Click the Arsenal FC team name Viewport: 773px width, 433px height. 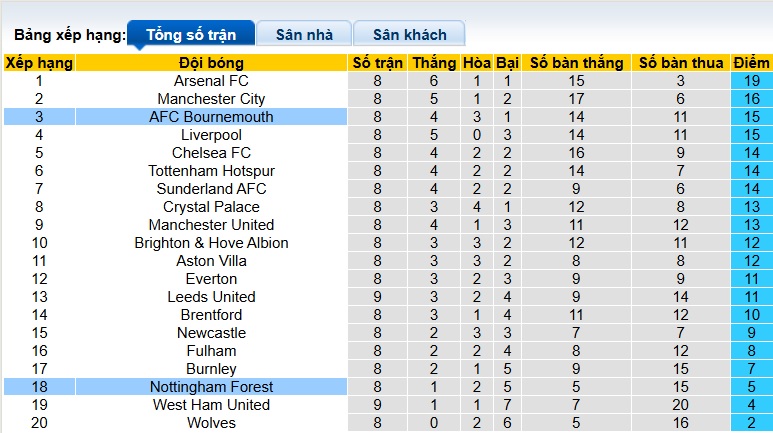211,81
